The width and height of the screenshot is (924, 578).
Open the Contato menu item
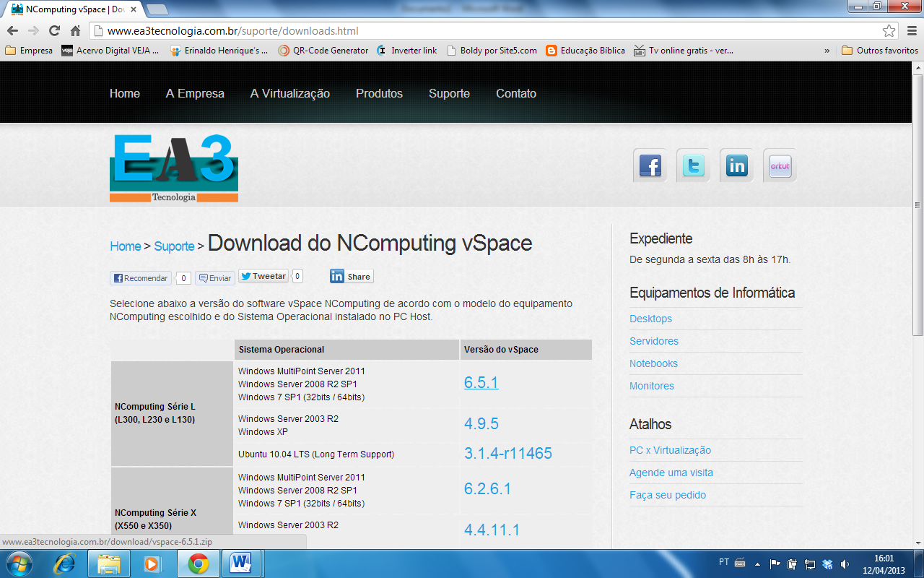coord(516,93)
